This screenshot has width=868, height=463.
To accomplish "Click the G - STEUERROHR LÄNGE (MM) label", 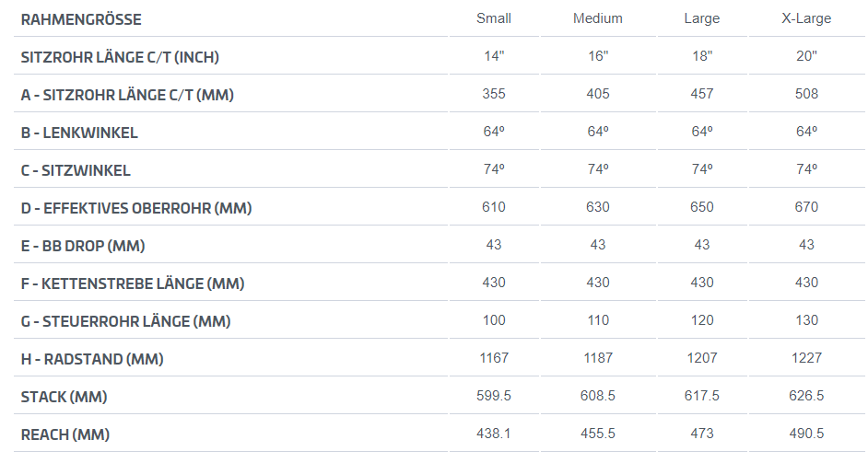I will (x=126, y=321).
